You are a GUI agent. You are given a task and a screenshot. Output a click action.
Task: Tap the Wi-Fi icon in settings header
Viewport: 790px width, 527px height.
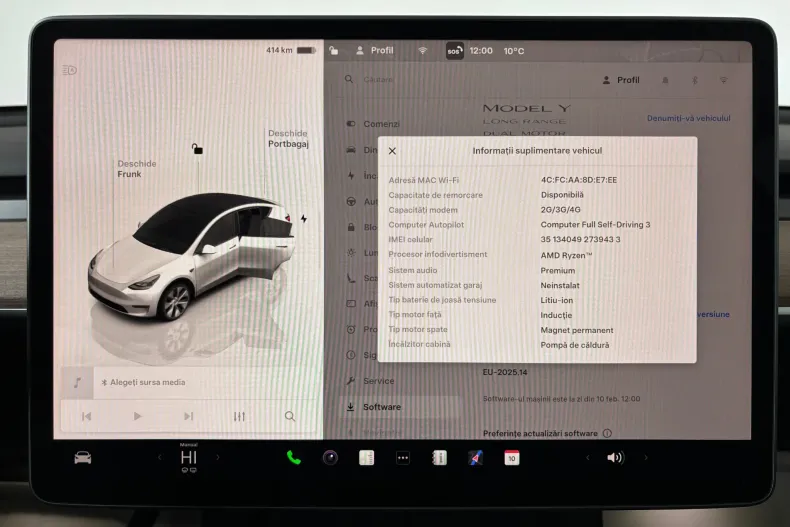click(723, 80)
